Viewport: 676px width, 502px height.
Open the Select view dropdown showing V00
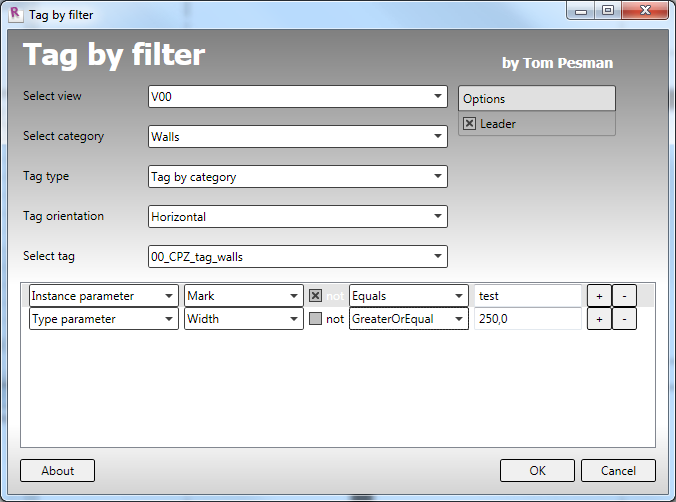pyautogui.click(x=297, y=96)
